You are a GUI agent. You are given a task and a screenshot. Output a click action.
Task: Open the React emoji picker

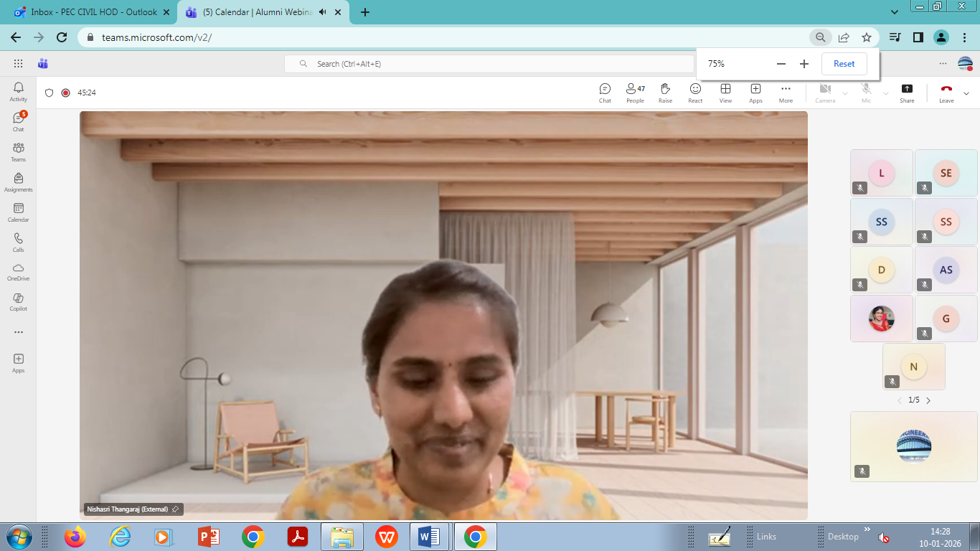pyautogui.click(x=695, y=92)
